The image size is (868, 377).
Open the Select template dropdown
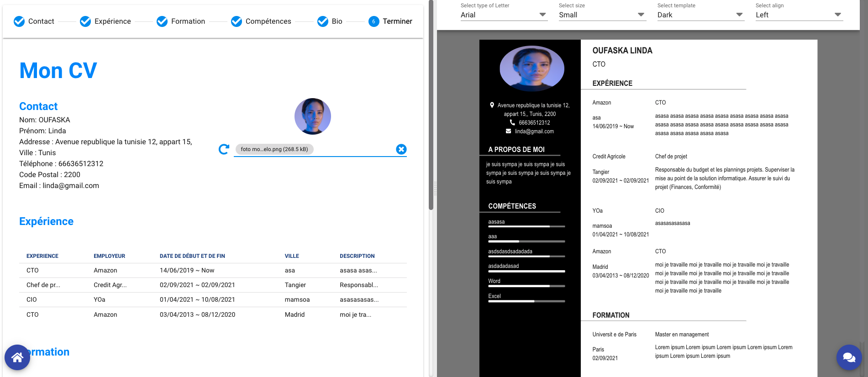coord(700,15)
